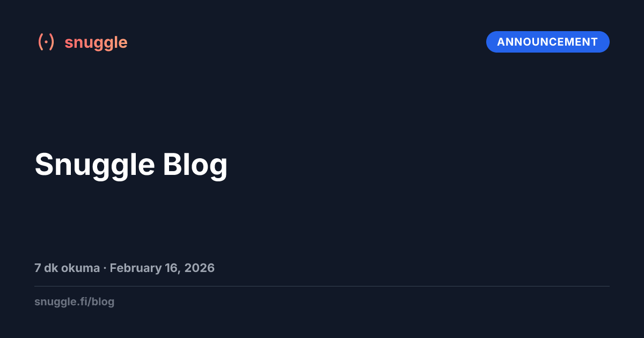Viewport: 644px width, 338px height.
Task: Click the center dot of the logo
Action: 46,42
